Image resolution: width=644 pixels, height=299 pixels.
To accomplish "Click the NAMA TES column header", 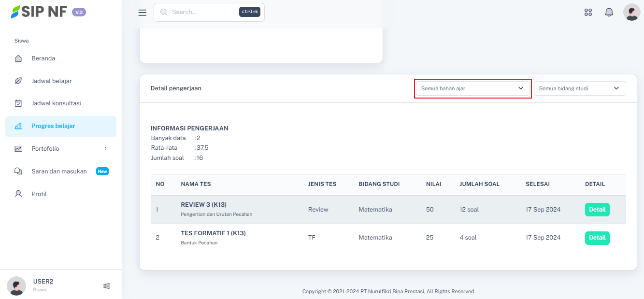I will point(196,184).
